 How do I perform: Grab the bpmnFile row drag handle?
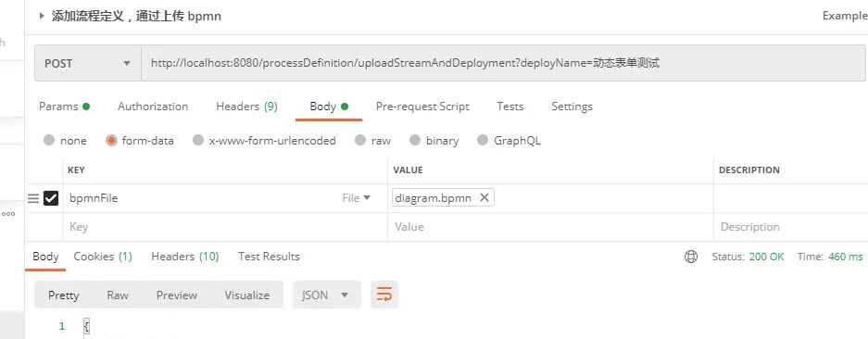[x=33, y=198]
